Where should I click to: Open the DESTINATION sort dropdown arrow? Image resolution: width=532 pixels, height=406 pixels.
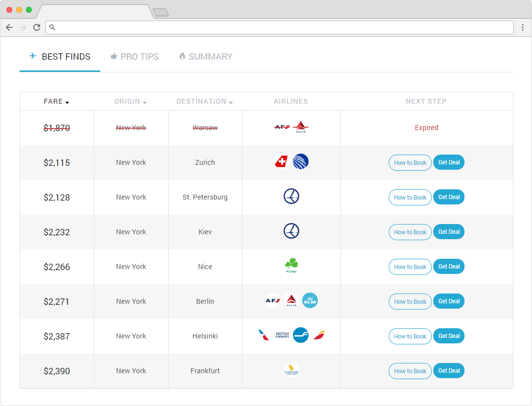click(230, 102)
